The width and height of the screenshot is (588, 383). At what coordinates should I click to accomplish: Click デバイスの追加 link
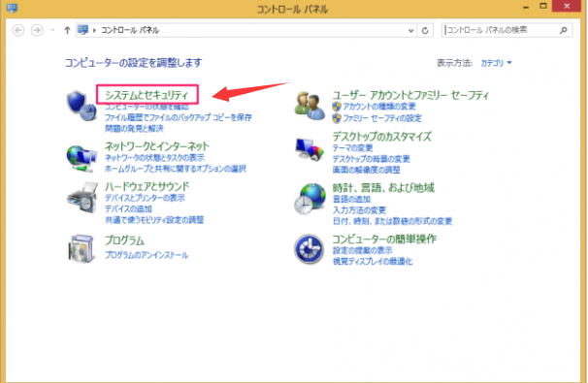(128, 208)
